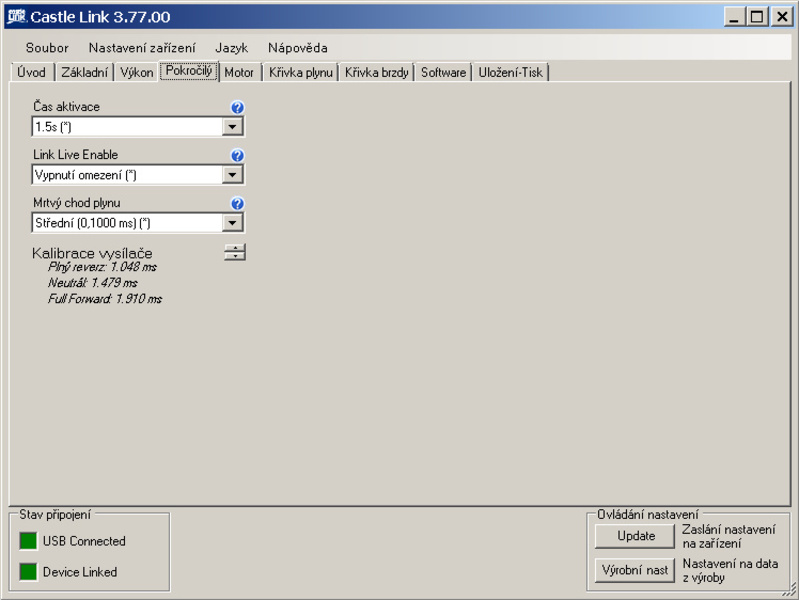
Task: Open the Křivka plynu tab
Action: pyautogui.click(x=301, y=72)
